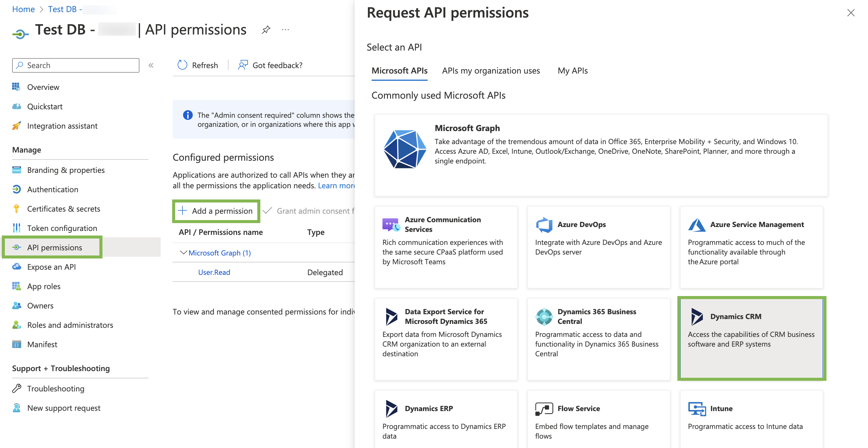Click the Refresh icon button

pos(182,65)
